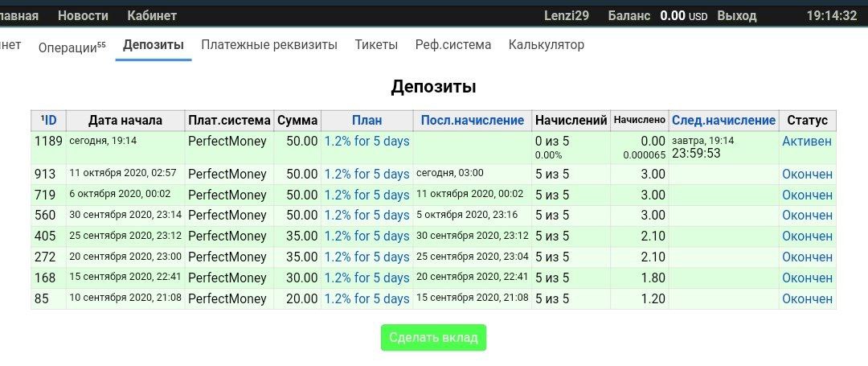Select the countdown 23:59:53 value
868x366 pixels.
696,154
